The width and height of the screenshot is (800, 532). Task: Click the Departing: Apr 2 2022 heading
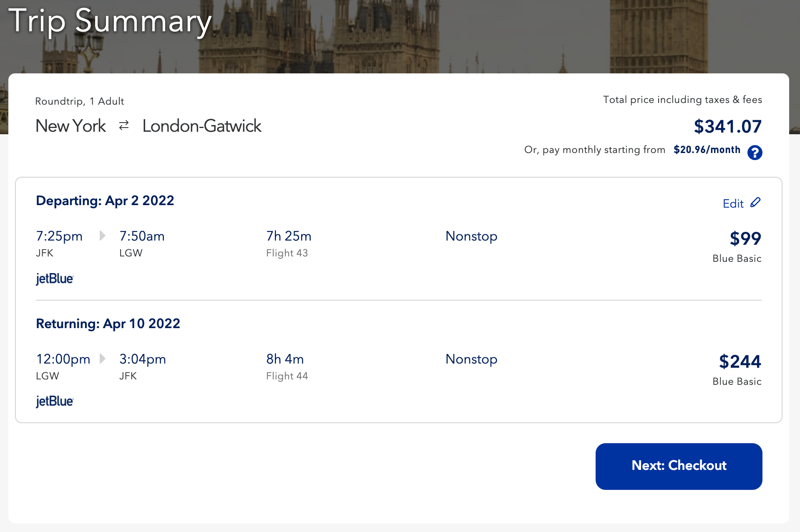105,201
